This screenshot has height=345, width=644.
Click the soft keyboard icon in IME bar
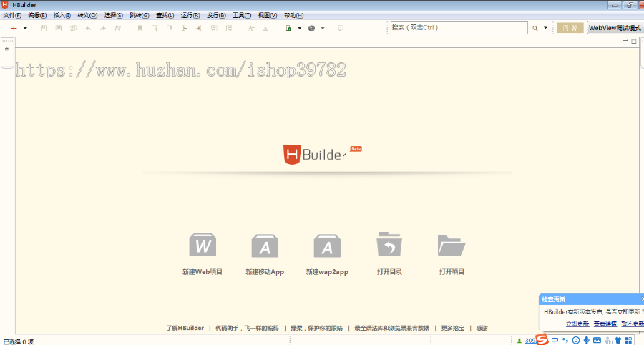pyautogui.click(x=597, y=340)
